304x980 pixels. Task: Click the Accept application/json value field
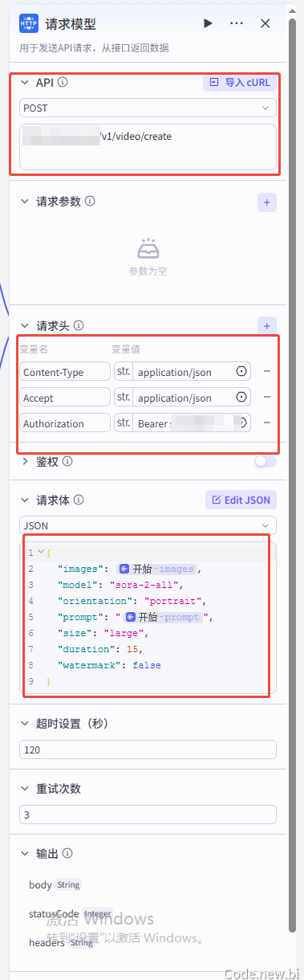[183, 397]
